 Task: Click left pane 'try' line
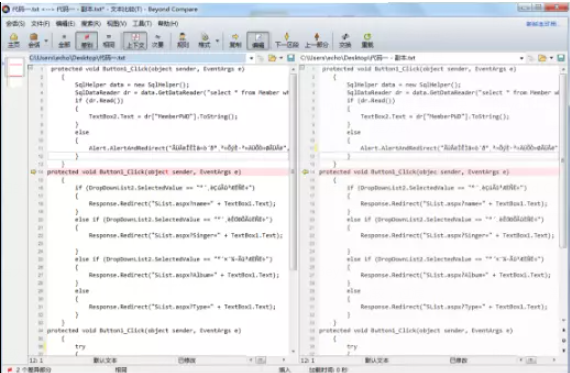coord(80,346)
